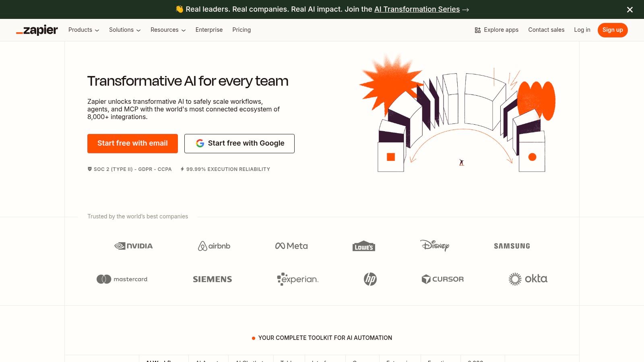Click the Zapier logo
The width and height of the screenshot is (644, 362).
click(37, 30)
